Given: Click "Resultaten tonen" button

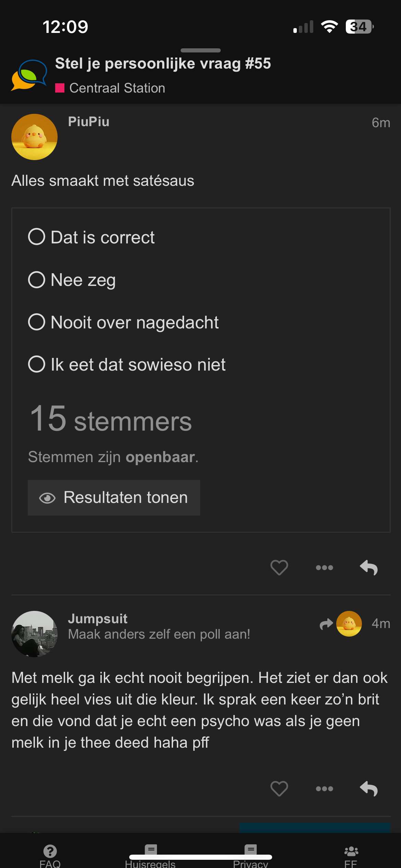Looking at the screenshot, I should [114, 498].
